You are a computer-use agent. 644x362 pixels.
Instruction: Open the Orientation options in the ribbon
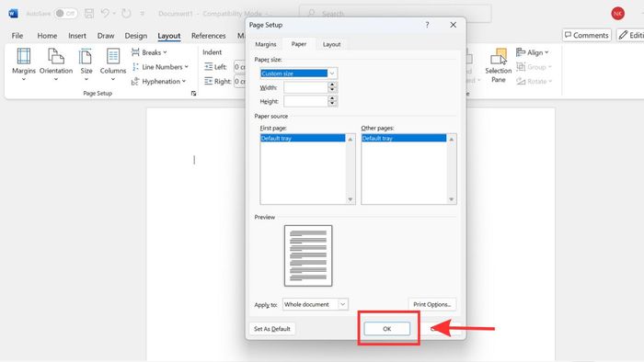56,64
